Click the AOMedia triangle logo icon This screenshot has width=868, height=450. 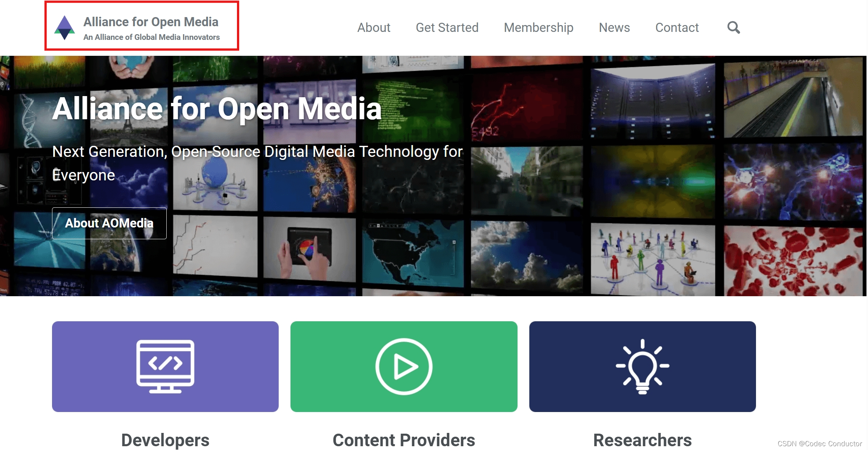pos(65,28)
